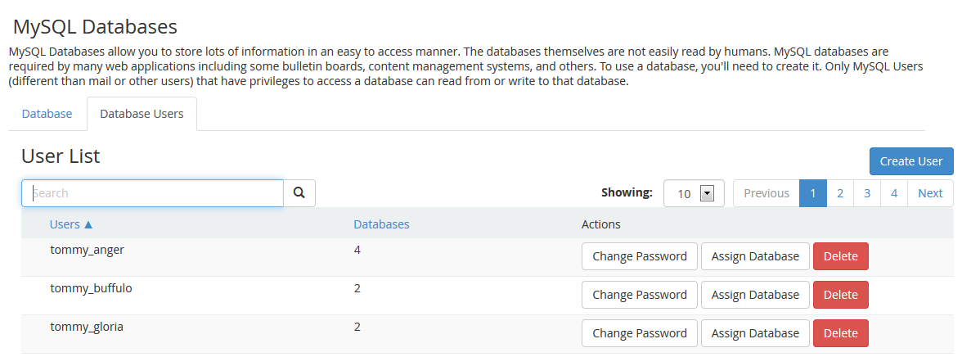
Task: Delete the tommy_anger user
Action: 841,256
